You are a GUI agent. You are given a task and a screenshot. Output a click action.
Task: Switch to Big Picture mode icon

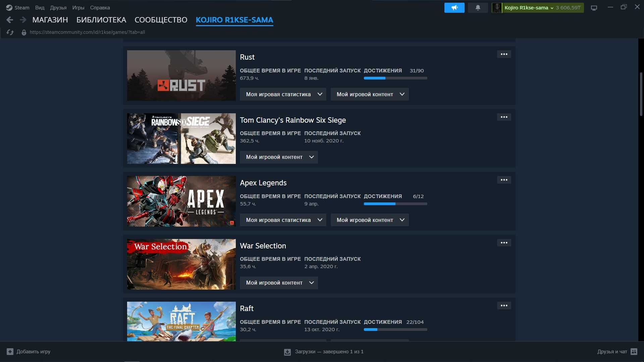click(594, 8)
